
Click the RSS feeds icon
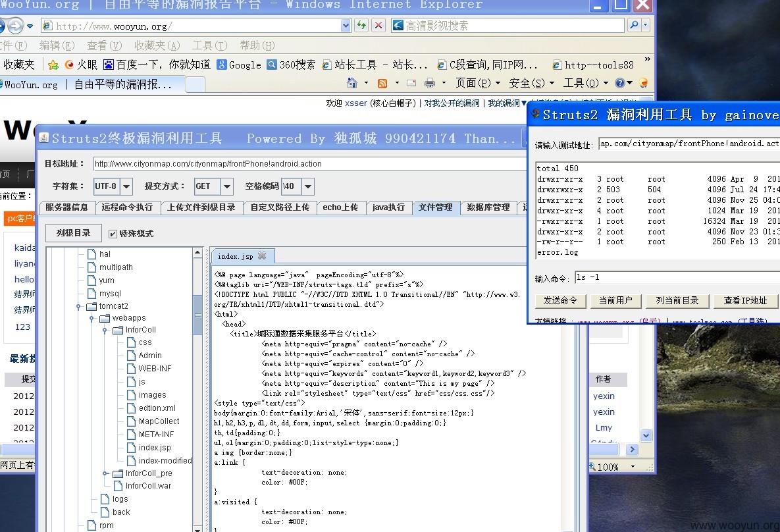click(x=382, y=83)
